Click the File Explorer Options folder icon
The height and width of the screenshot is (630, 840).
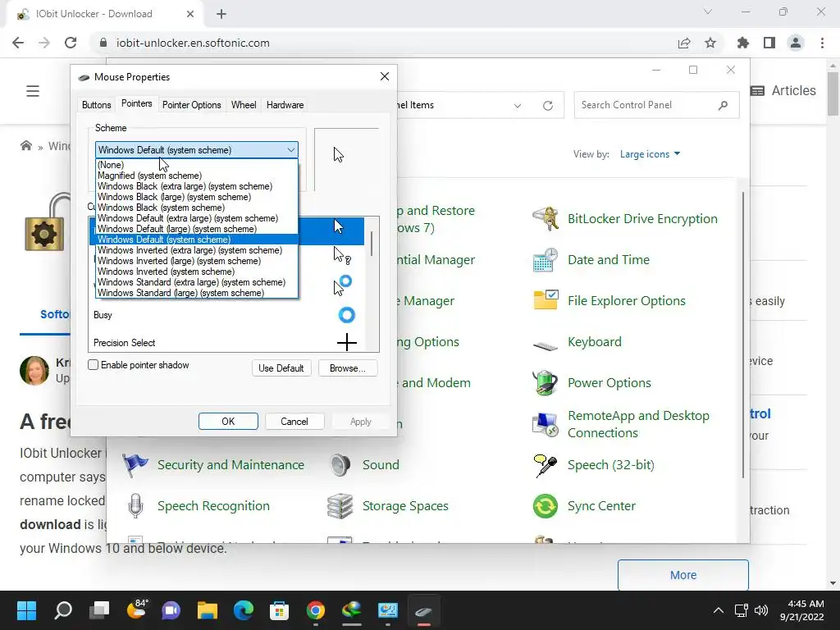click(x=546, y=300)
